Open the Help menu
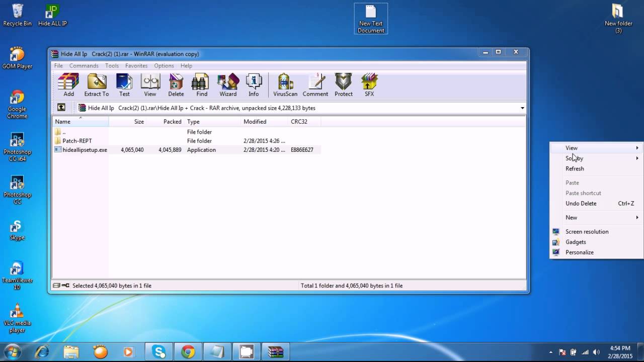 pos(186,66)
